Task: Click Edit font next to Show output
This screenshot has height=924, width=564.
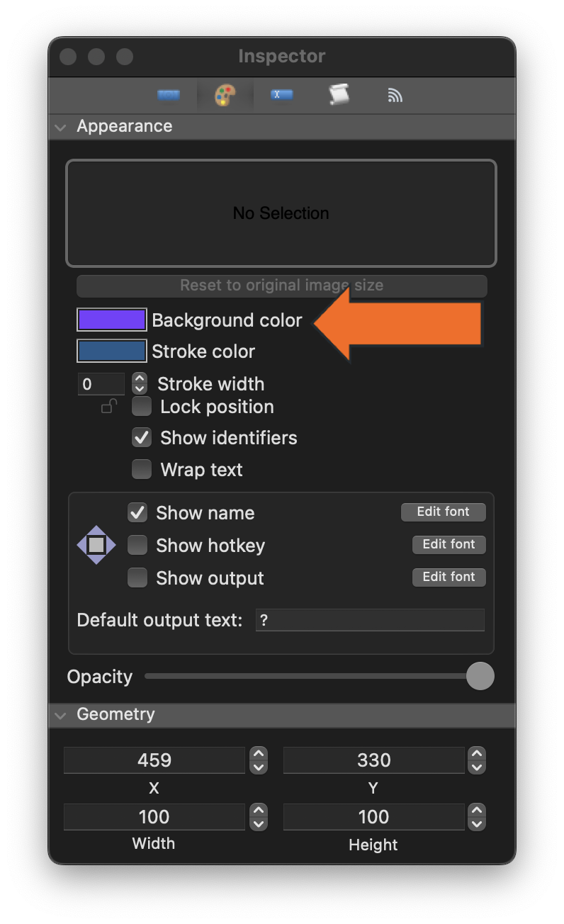Action: (x=449, y=577)
